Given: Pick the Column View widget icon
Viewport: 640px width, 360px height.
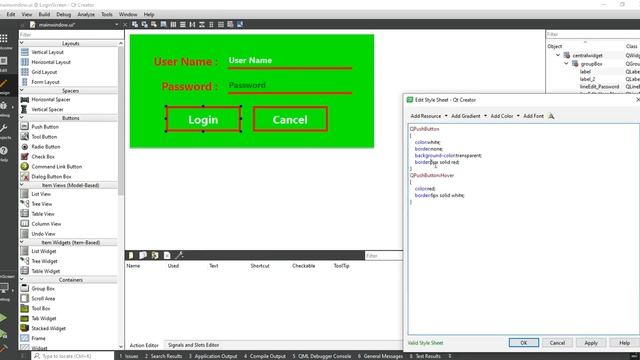Looking at the screenshot, I should pyautogui.click(x=24, y=223).
